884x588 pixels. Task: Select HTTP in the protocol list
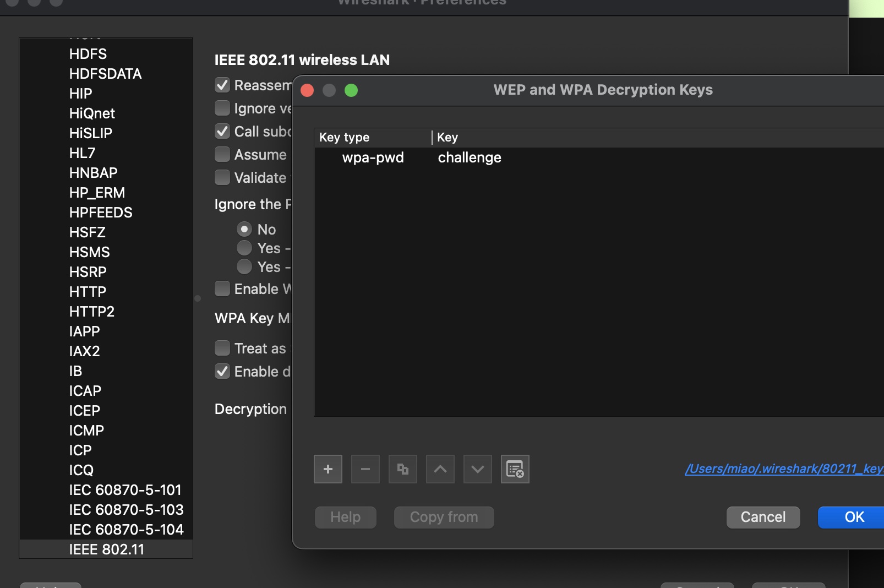point(88,292)
